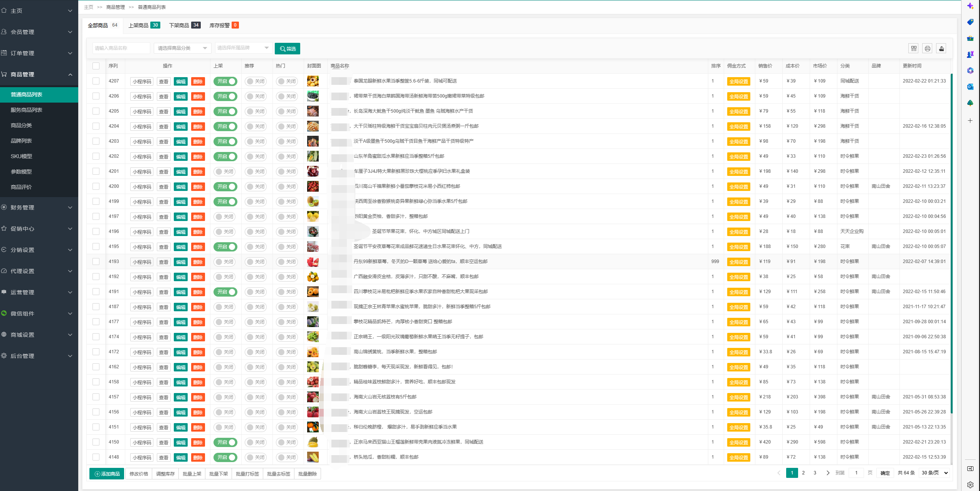Open the browser sidebar shopping tag icon
Screen dimensions: 980x491
(x=970, y=22)
